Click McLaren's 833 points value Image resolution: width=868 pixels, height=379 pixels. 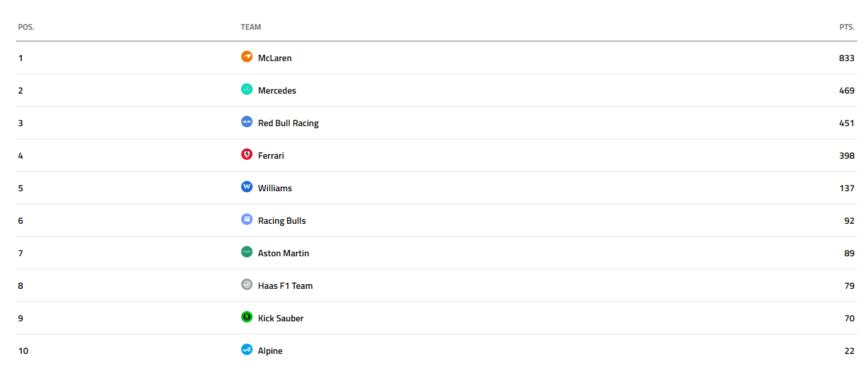846,58
